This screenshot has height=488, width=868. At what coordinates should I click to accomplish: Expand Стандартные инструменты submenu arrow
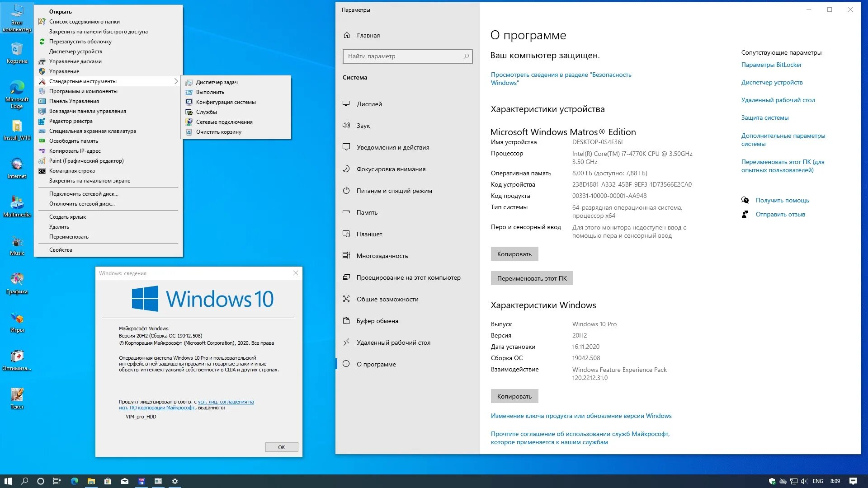pyautogui.click(x=176, y=81)
